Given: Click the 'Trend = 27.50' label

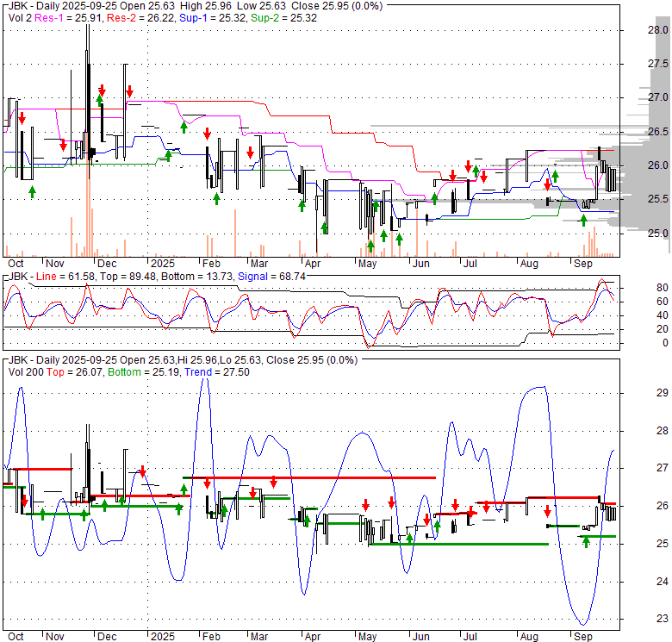Looking at the screenshot, I should tap(217, 372).
